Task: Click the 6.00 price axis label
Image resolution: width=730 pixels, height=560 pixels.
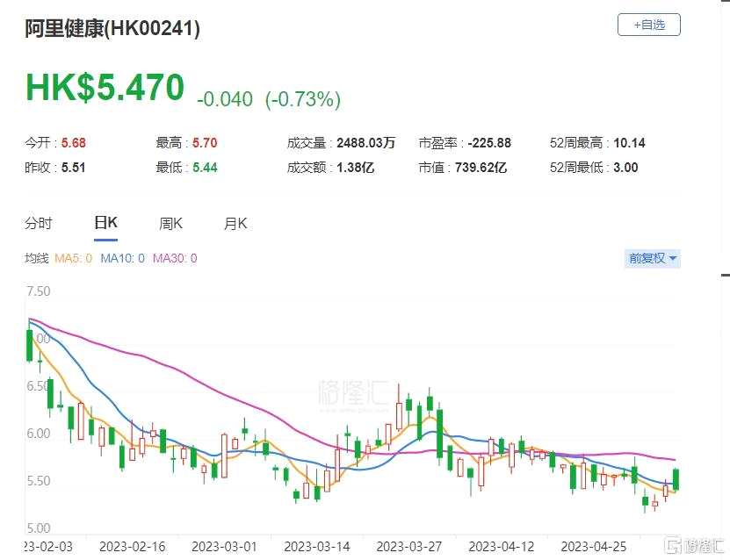Action: tap(38, 434)
